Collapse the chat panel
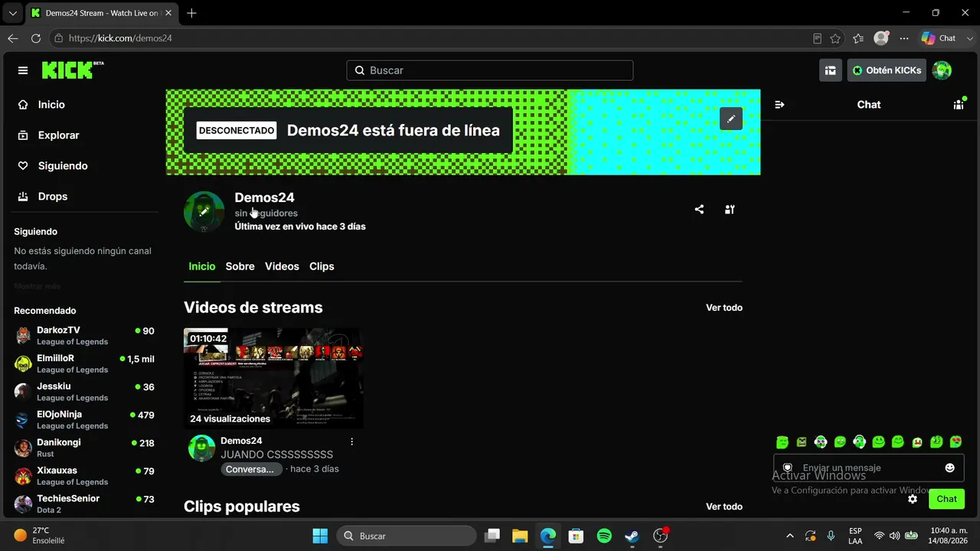Image resolution: width=980 pixels, height=551 pixels. click(x=779, y=105)
